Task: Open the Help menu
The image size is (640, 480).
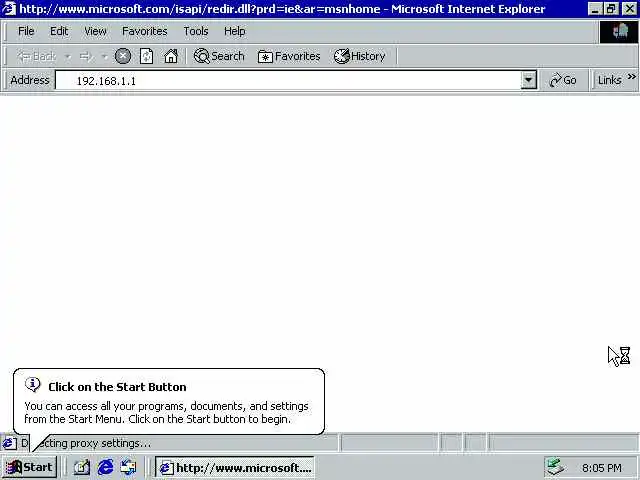Action: coord(235,31)
